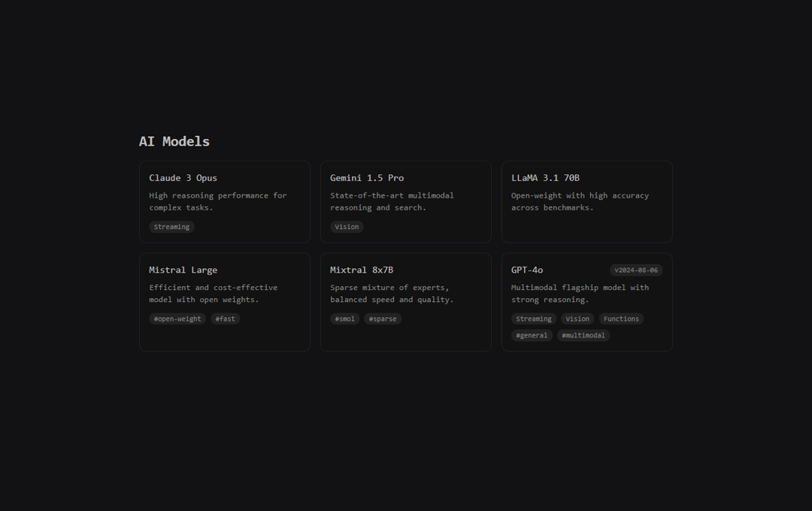
Task: Select the "Claude 3 Opus" card title
Action: coord(183,177)
